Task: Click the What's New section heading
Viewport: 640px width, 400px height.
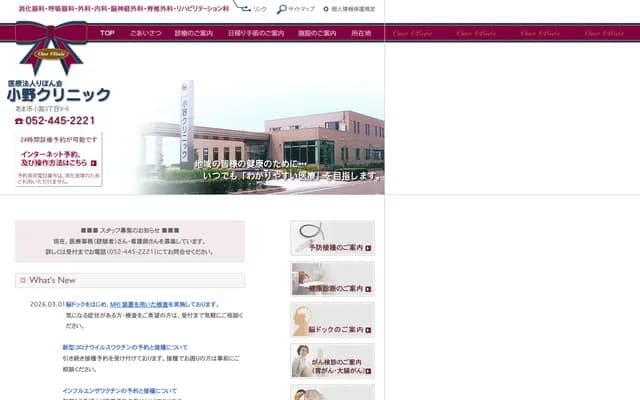Action: pos(130,280)
